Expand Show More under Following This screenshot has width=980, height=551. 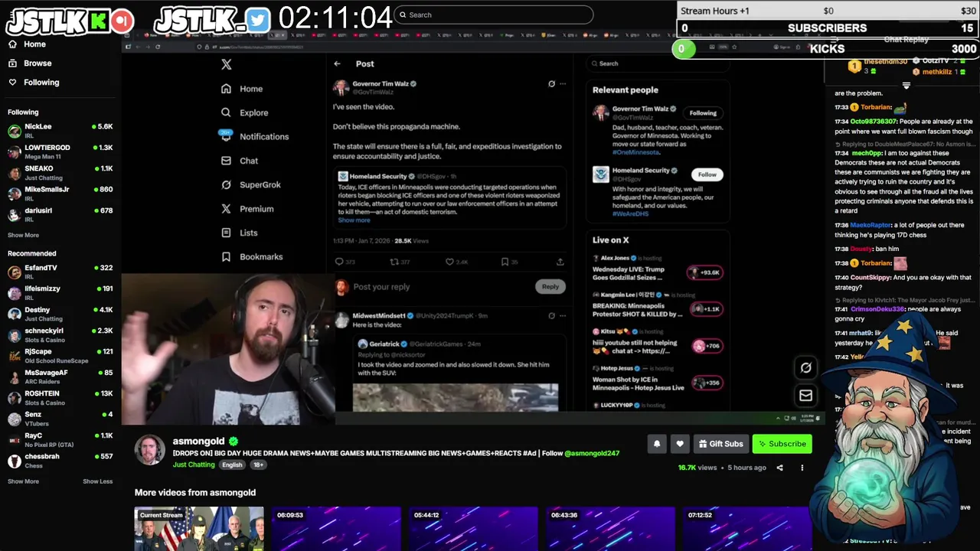tap(23, 235)
